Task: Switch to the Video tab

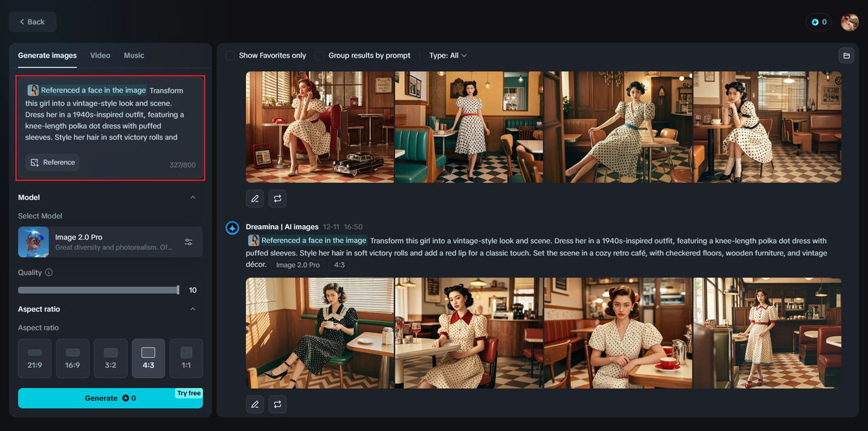Action: click(x=100, y=56)
